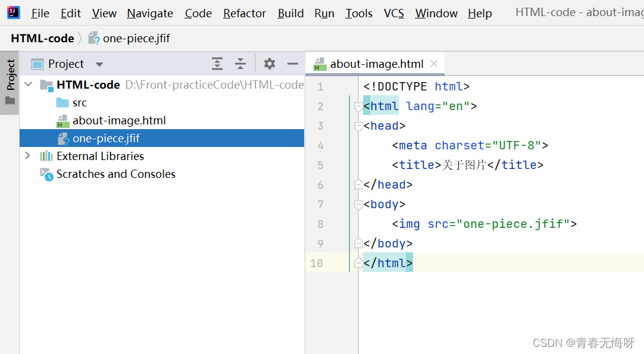This screenshot has height=354, width=644.
Task: Open the Build menu
Action: coord(291,14)
